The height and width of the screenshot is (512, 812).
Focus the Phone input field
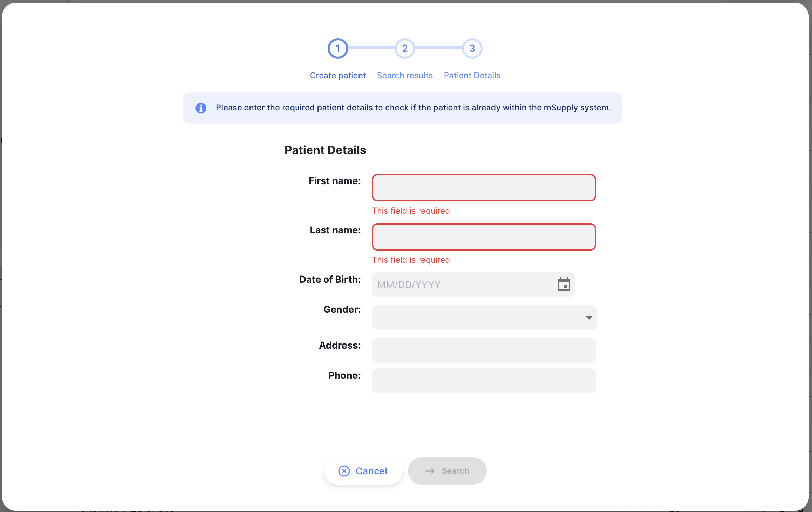click(x=484, y=381)
